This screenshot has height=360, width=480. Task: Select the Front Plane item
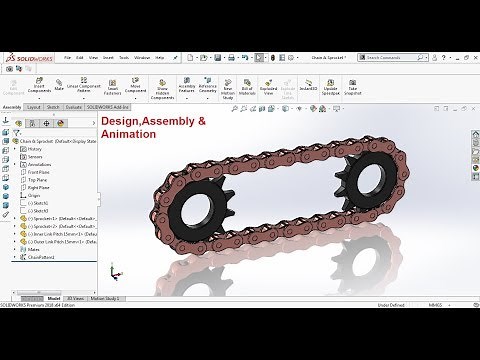[x=35, y=172]
